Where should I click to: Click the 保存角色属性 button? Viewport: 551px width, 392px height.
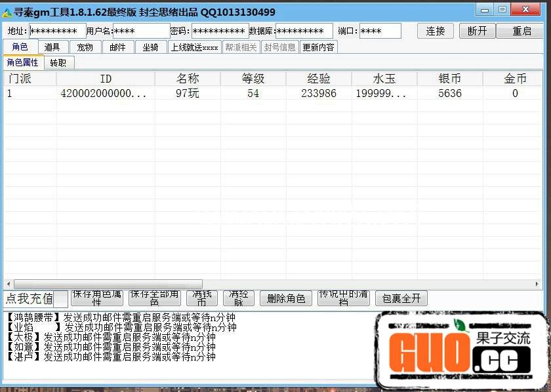pyautogui.click(x=96, y=299)
